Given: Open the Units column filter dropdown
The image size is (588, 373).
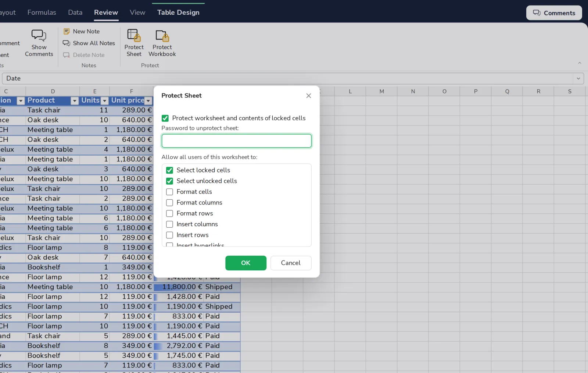Looking at the screenshot, I should [105, 101].
